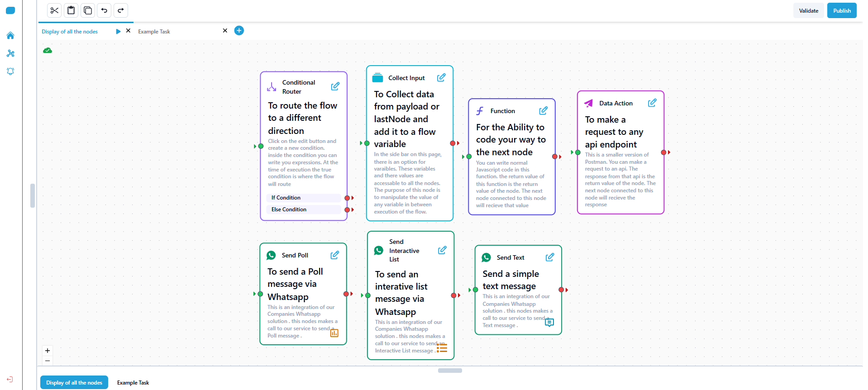Click the Send Interactive List WhatsApp icon
The width and height of the screenshot is (868, 390).
[x=379, y=250]
